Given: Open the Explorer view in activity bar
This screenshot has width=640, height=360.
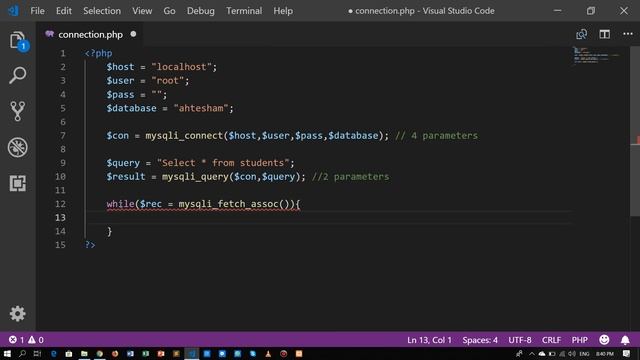Looking at the screenshot, I should [18, 40].
